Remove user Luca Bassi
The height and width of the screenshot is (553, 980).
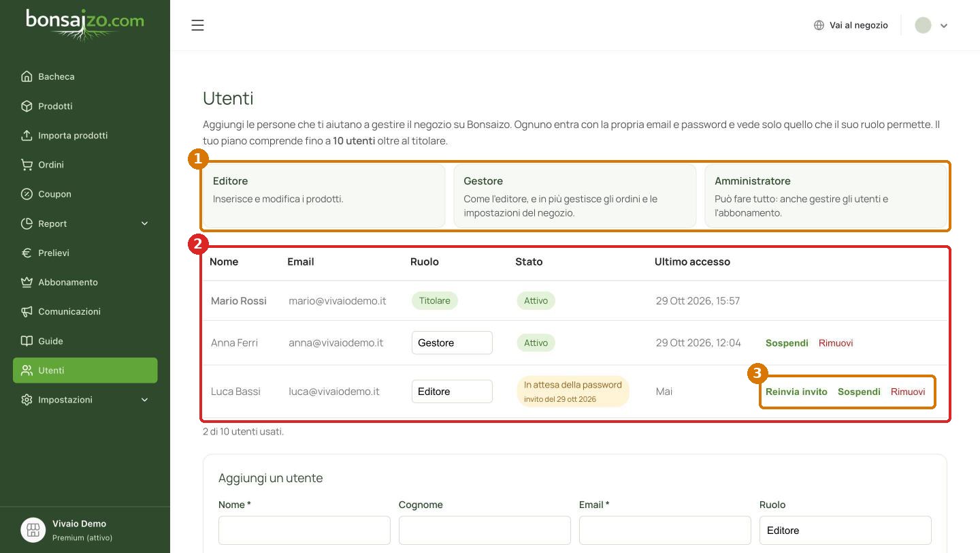point(908,392)
